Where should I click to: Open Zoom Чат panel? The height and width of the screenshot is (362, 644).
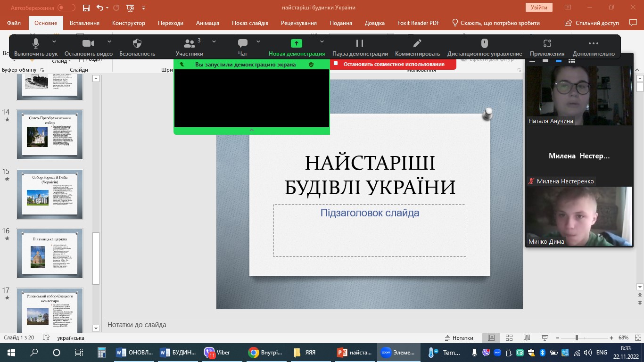coord(243,44)
